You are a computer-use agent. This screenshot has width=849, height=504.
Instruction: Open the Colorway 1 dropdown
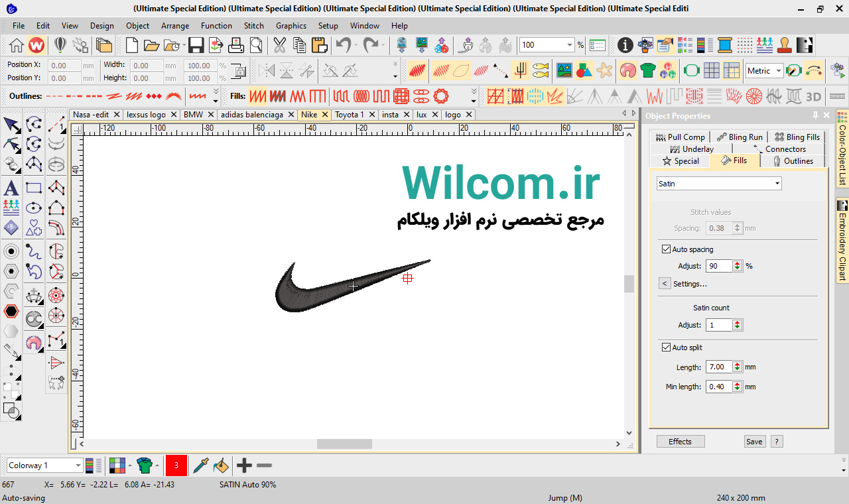point(79,466)
